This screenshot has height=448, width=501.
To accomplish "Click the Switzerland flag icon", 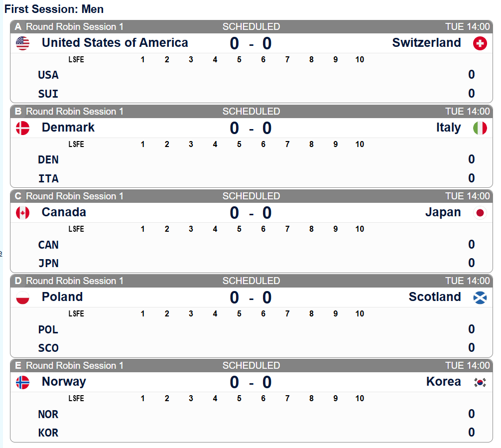I will click(x=480, y=43).
